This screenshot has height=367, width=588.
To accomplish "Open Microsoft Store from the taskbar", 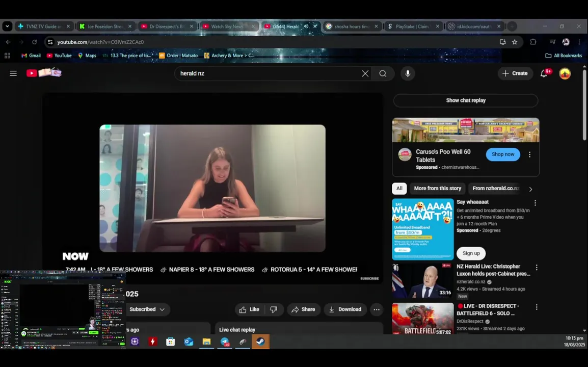I will click(x=171, y=342).
